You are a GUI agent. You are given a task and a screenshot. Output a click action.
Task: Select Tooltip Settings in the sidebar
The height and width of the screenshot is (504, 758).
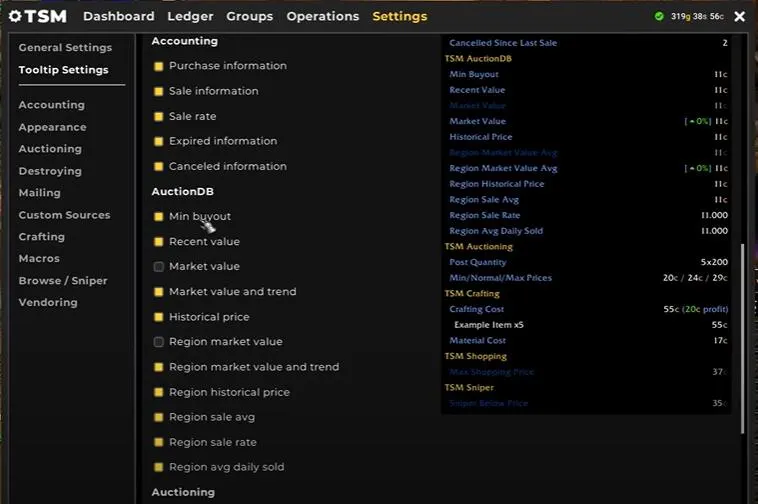click(63, 70)
